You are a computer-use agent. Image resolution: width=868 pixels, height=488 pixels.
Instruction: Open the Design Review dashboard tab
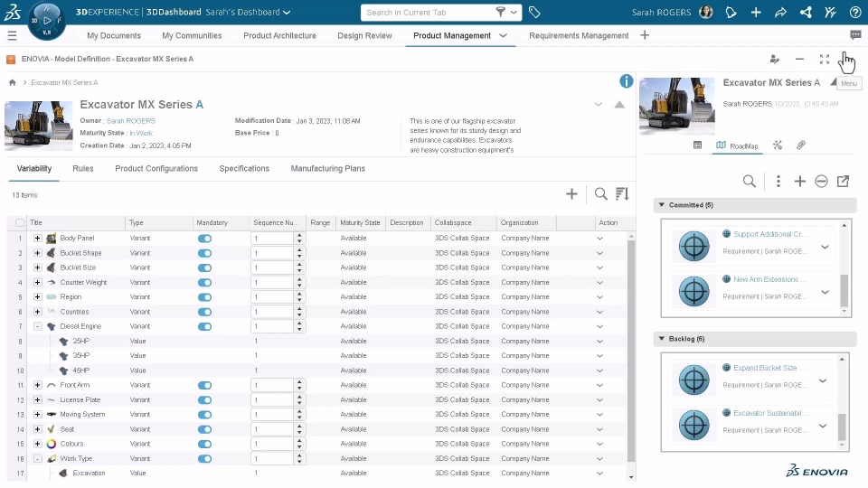click(x=364, y=35)
